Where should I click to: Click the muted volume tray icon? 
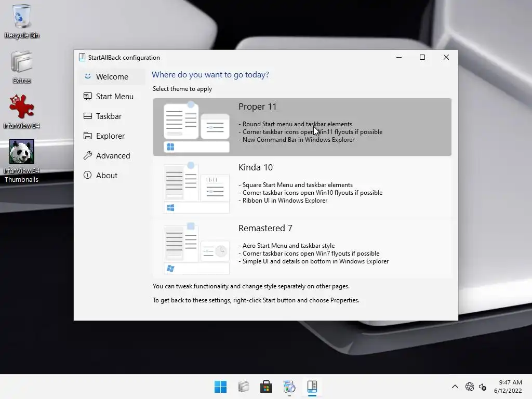(482, 387)
